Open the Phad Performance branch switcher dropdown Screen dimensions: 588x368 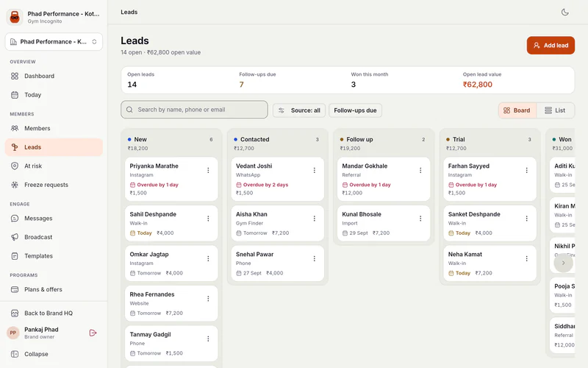coord(54,42)
